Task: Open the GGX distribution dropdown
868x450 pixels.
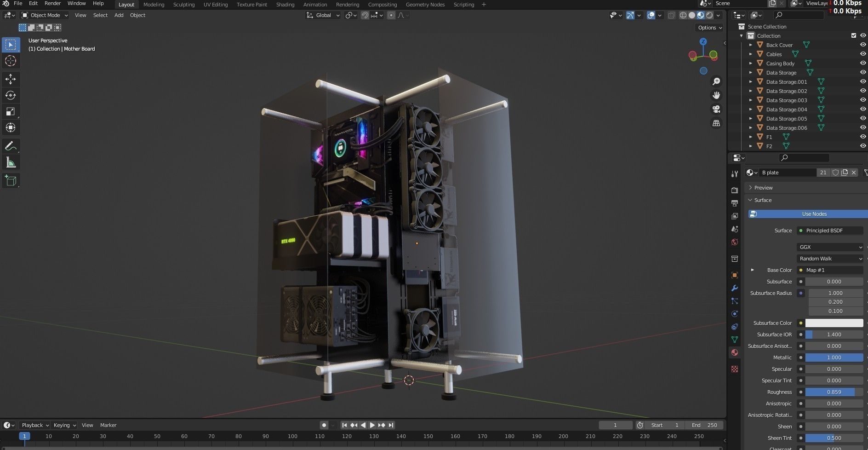Action: click(830, 247)
